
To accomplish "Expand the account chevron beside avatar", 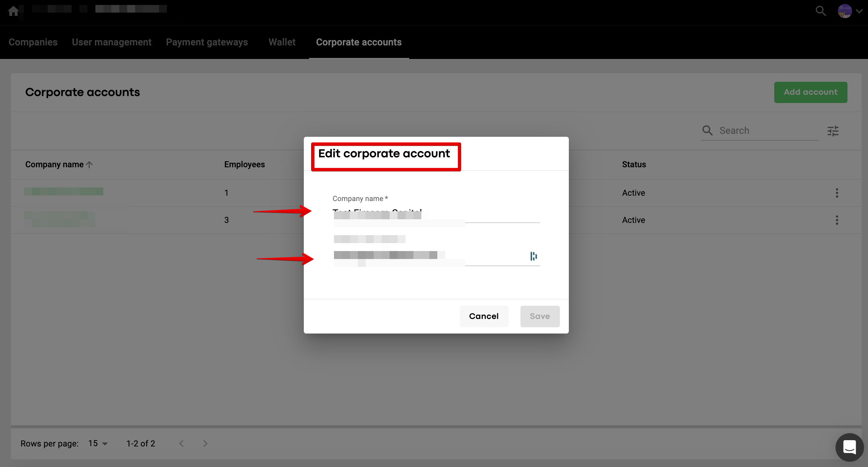I will pyautogui.click(x=859, y=11).
